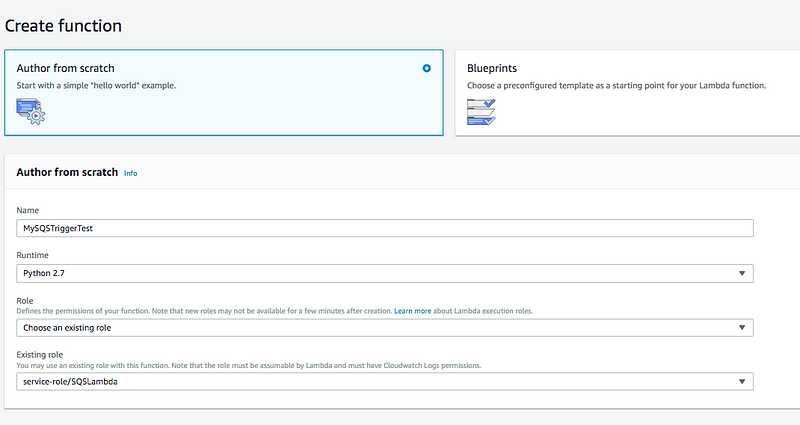The image size is (800, 425).
Task: Click the Role field label
Action: pyautogui.click(x=24, y=301)
